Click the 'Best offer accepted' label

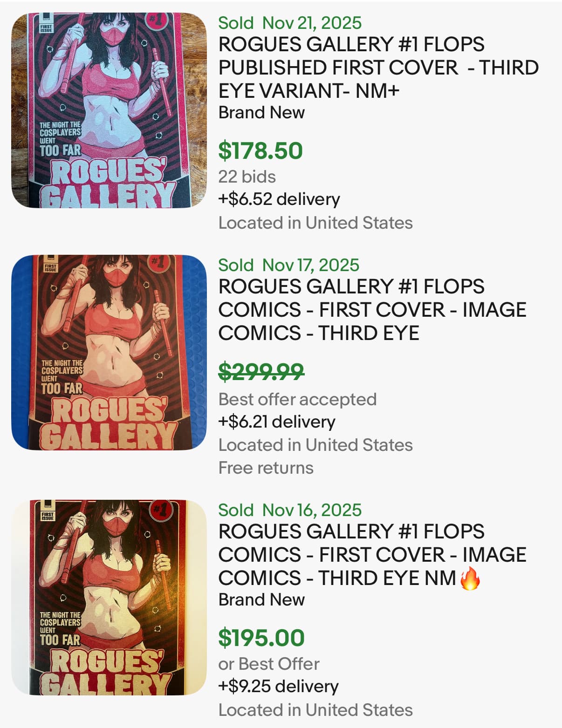[x=297, y=399]
